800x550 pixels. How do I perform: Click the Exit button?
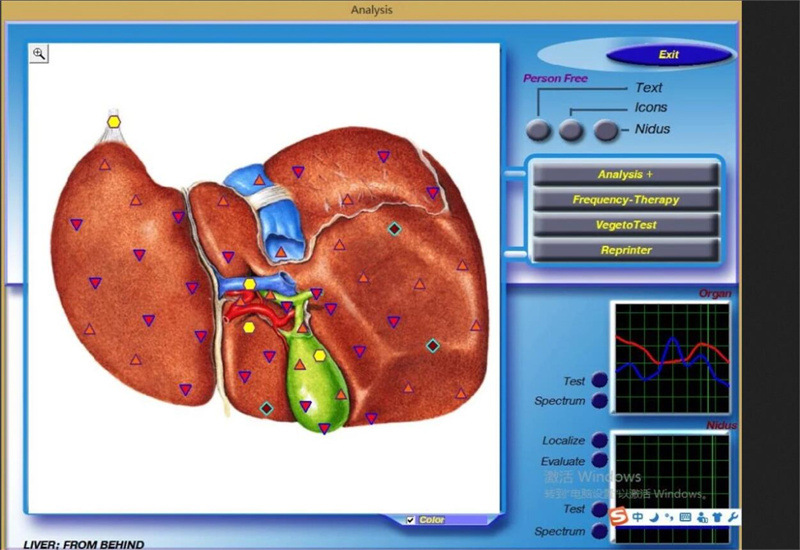[669, 55]
